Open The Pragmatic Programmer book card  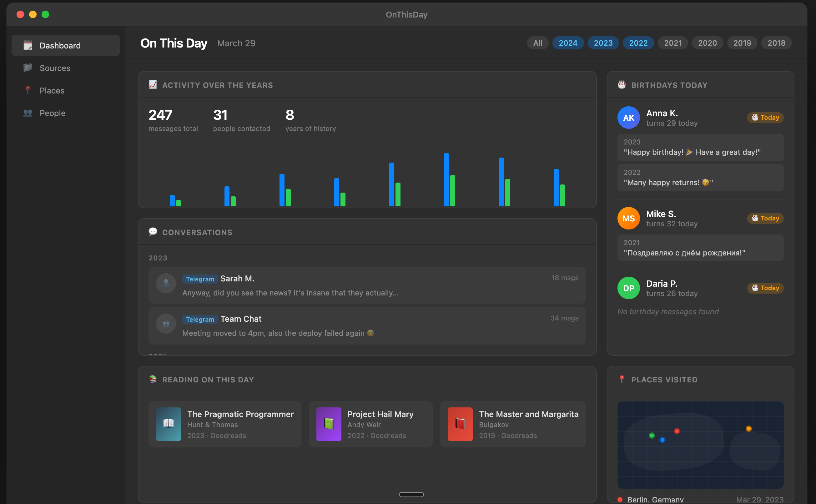click(224, 424)
